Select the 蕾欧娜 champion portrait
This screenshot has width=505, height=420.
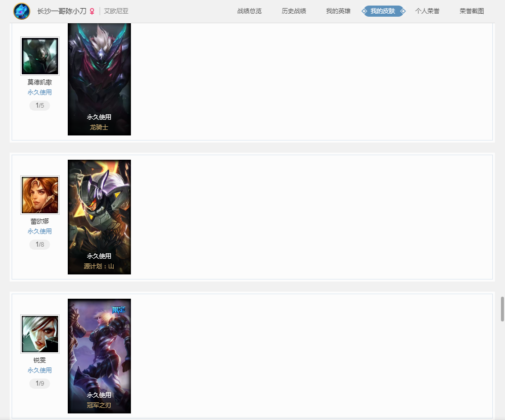coord(40,195)
